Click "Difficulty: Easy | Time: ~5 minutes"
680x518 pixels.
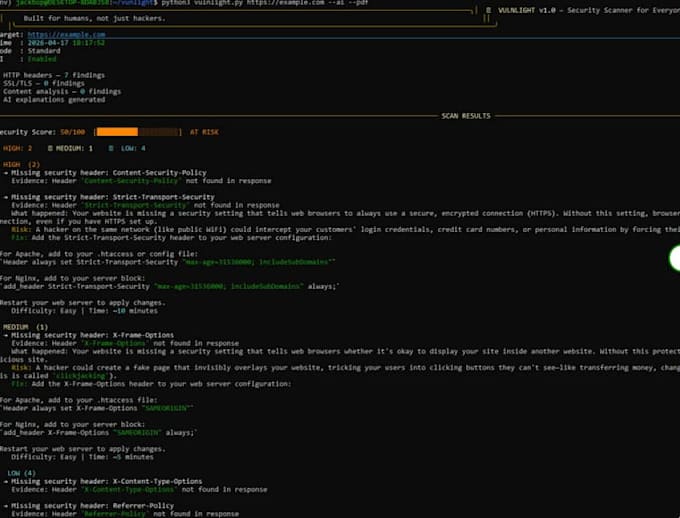[x=82, y=457]
